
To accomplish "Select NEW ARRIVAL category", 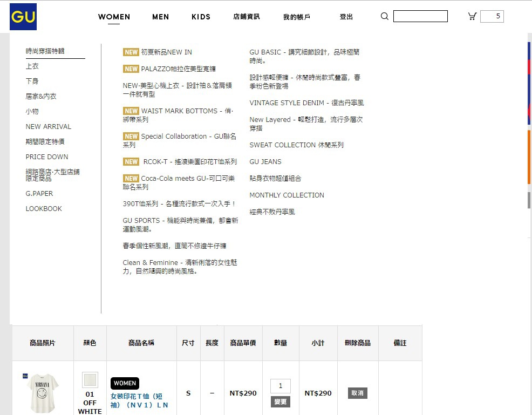I will [49, 127].
